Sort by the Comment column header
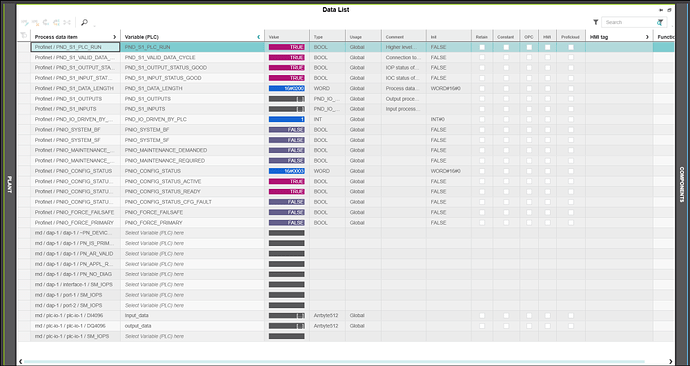Viewport: 690px width, 366px height. pos(404,37)
